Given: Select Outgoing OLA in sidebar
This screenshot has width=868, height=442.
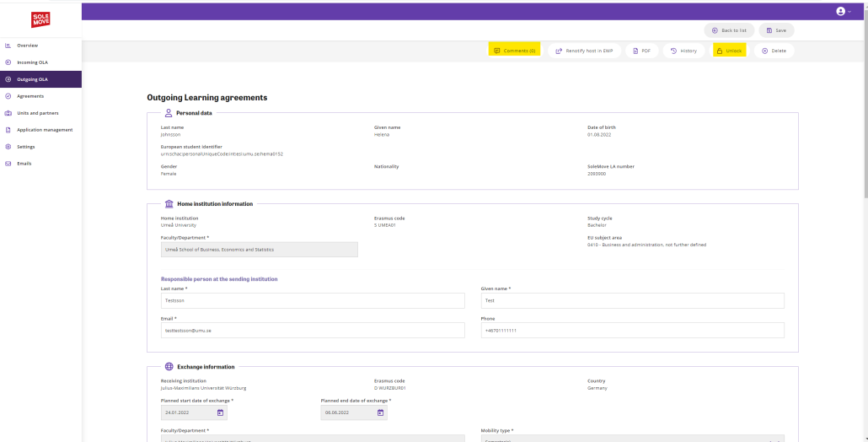Looking at the screenshot, I should click(x=41, y=79).
